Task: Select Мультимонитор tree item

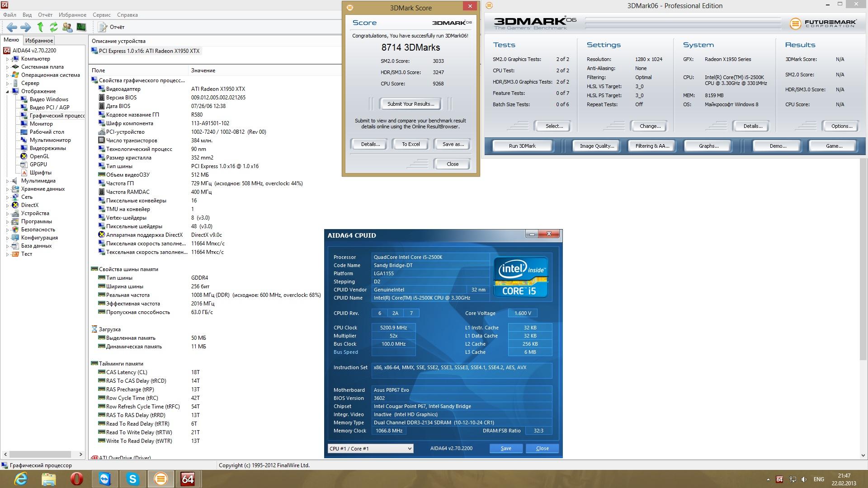Action: pyautogui.click(x=50, y=140)
